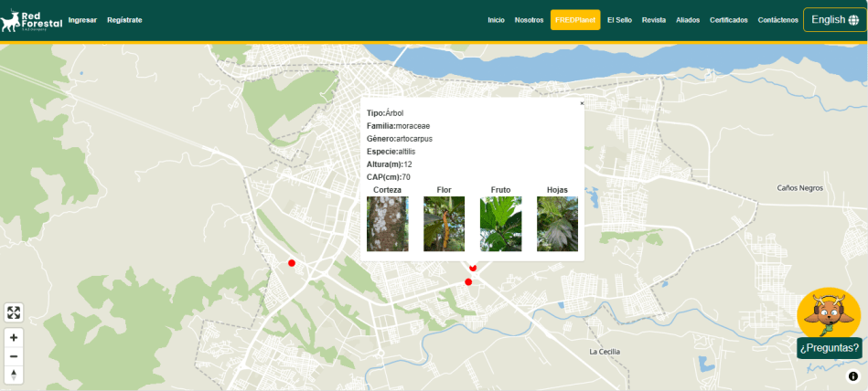The width and height of the screenshot is (868, 391).
Task: Close the tree info popup
Action: click(x=582, y=103)
